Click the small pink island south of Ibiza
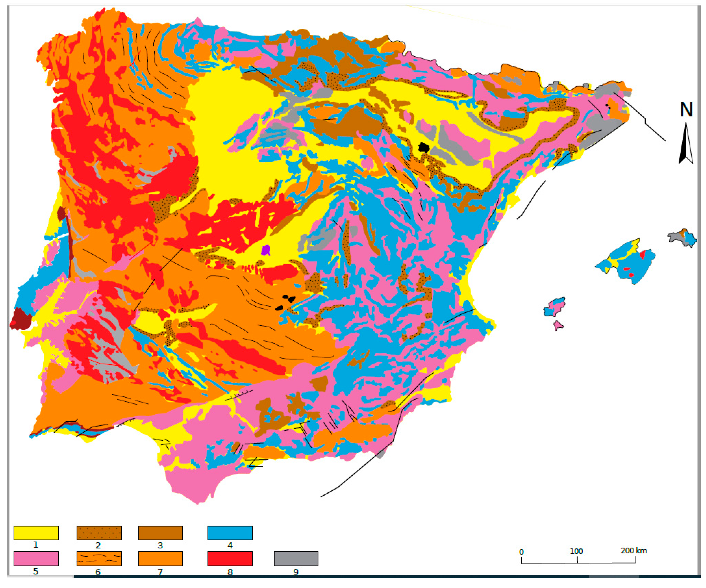The width and height of the screenshot is (706, 588). (x=558, y=325)
